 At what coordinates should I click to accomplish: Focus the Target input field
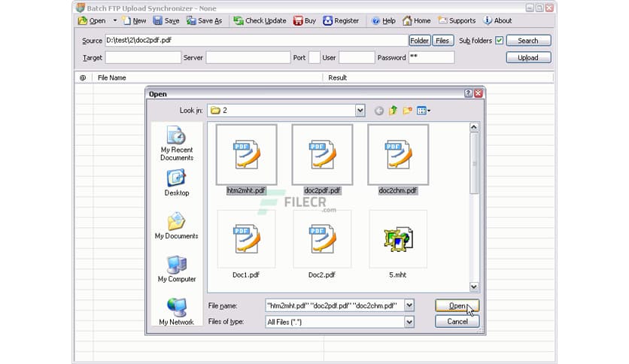(143, 57)
